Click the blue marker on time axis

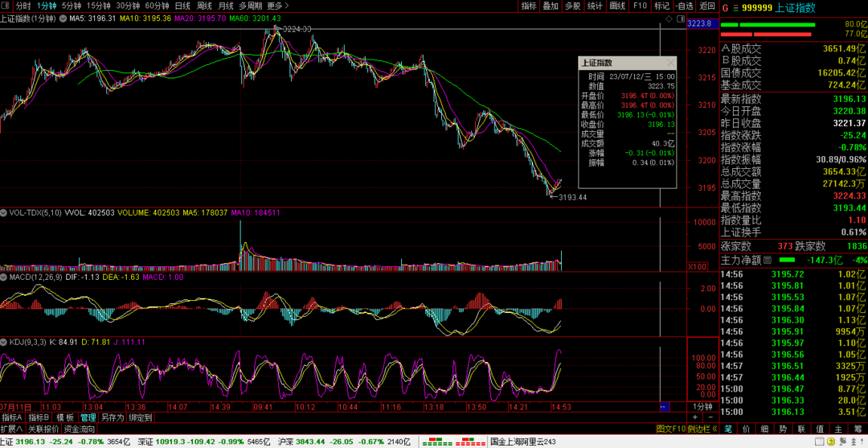pyautogui.click(x=665, y=407)
